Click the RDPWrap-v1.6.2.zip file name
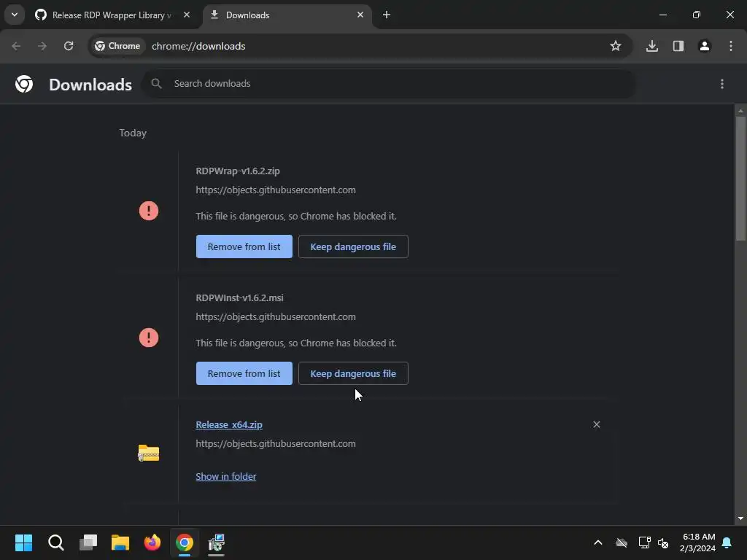The image size is (747, 560). click(x=238, y=171)
